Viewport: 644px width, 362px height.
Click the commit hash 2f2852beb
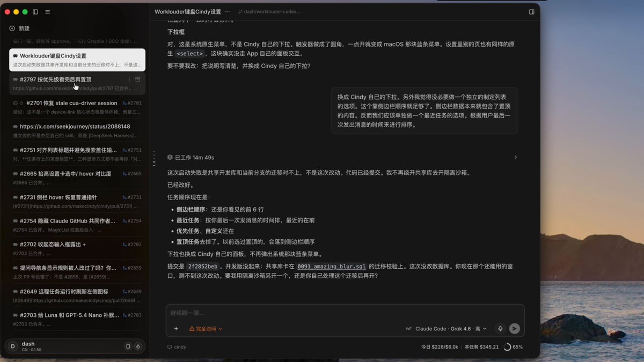(x=203, y=267)
